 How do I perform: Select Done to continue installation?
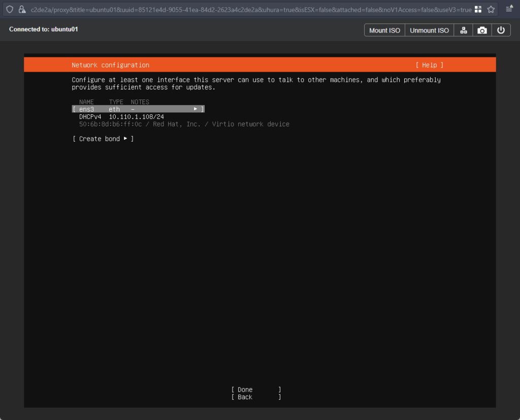256,390
